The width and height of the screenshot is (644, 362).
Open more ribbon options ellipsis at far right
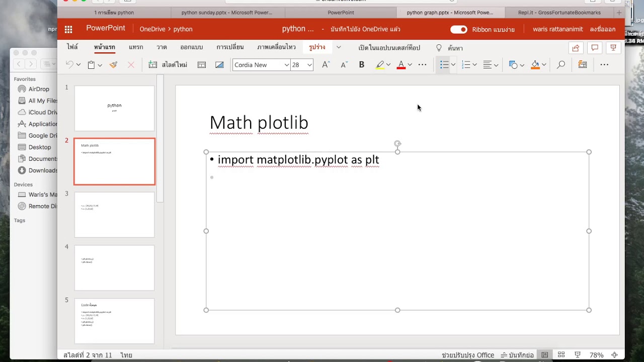pos(604,65)
